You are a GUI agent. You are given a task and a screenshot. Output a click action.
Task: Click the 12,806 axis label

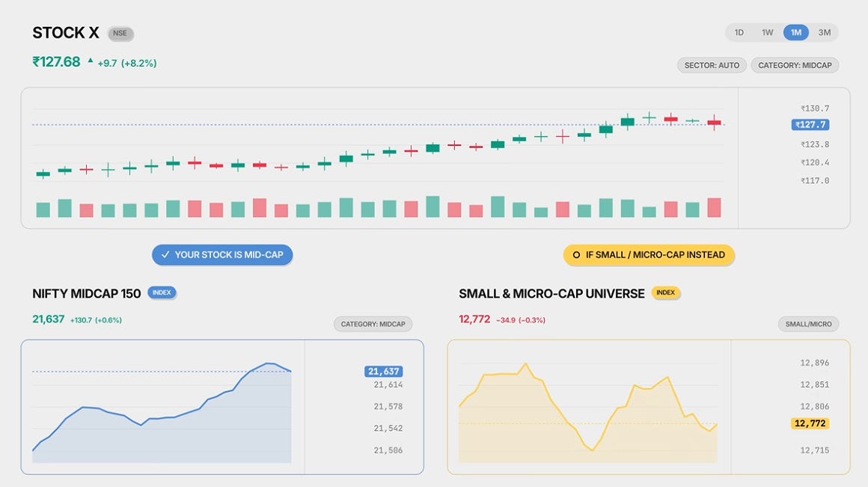click(x=814, y=407)
